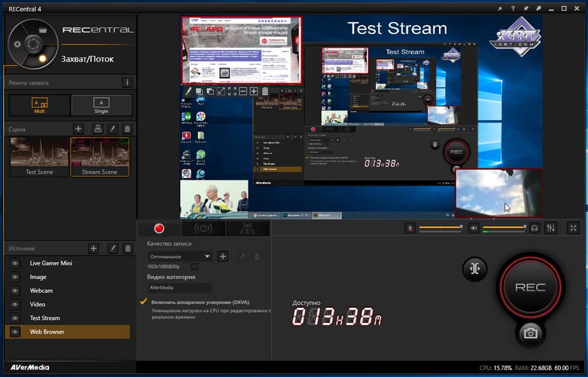Open the audio mixer settings icon
This screenshot has height=377, width=588.
pyautogui.click(x=550, y=227)
